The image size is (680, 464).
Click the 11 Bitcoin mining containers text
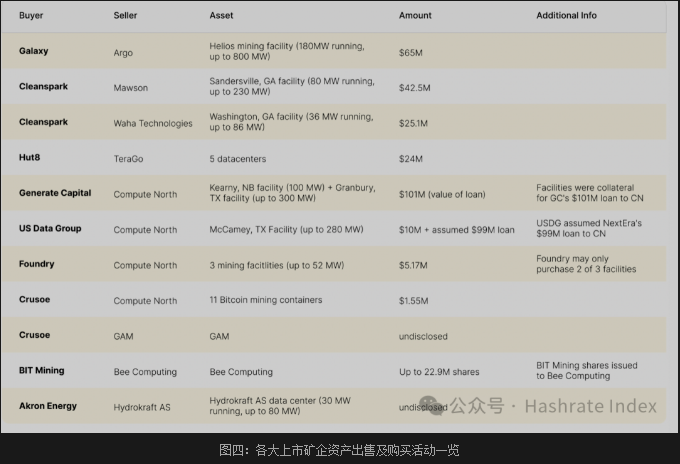[x=266, y=300]
